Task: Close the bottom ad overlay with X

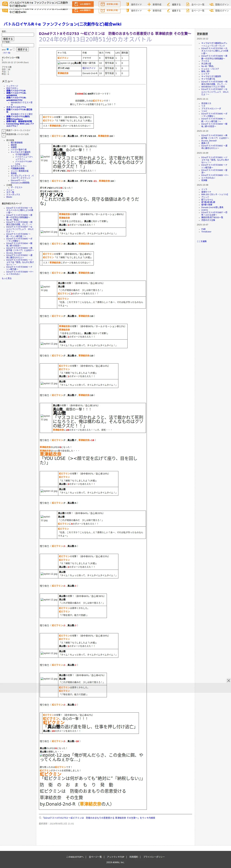Action: click(228, 680)
